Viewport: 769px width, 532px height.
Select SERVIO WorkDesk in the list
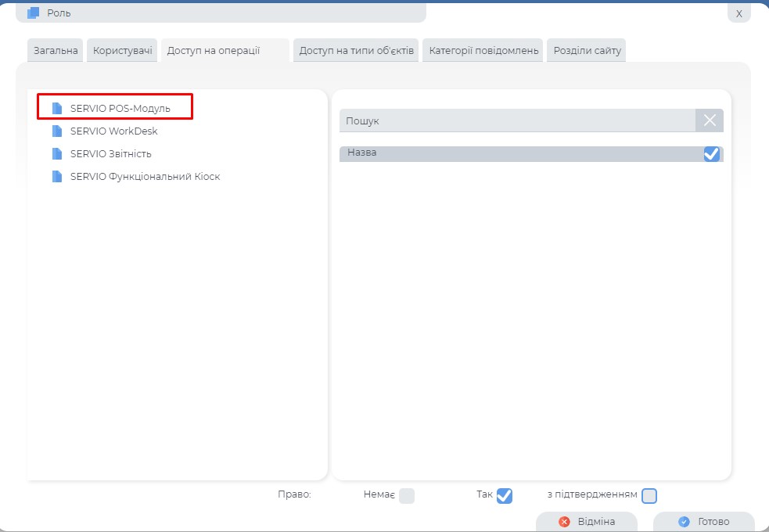[x=113, y=131]
